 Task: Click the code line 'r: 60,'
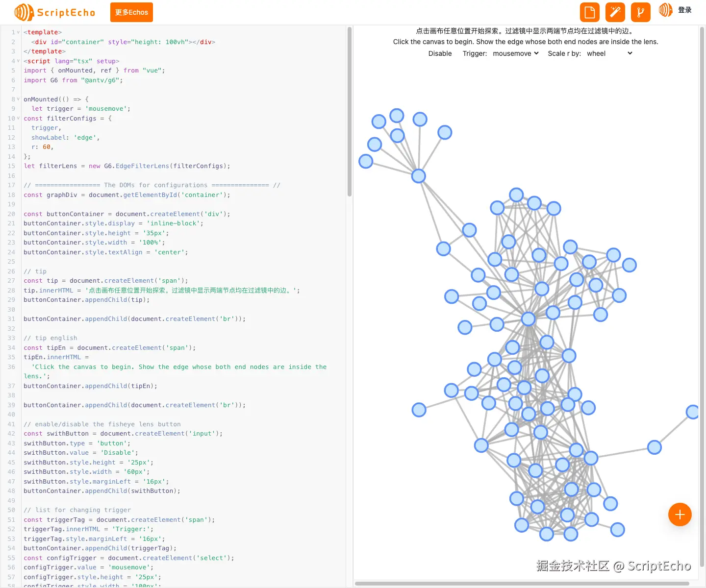coord(43,147)
